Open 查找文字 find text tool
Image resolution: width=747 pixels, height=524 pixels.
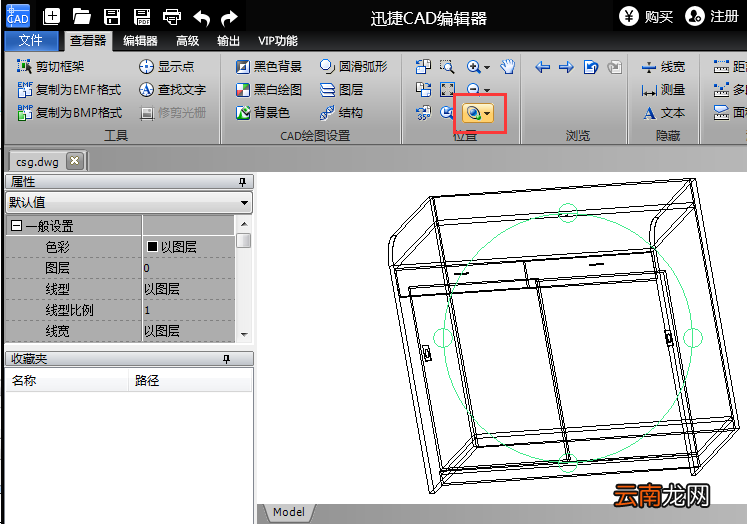(172, 90)
